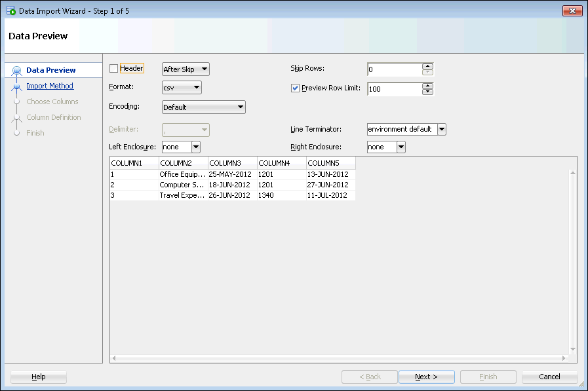The height and width of the screenshot is (391, 588).
Task: Increase Preview Row Limit with up arrow
Action: click(x=427, y=85)
